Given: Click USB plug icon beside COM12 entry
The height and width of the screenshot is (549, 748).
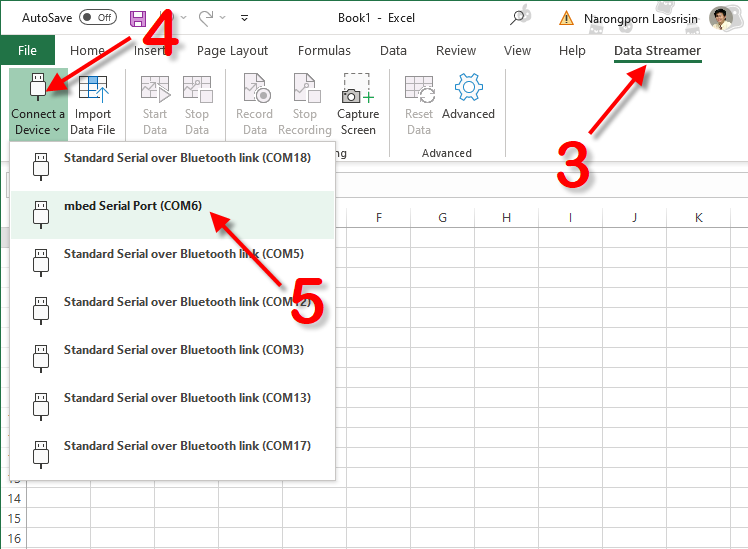Looking at the screenshot, I should pyautogui.click(x=41, y=311).
